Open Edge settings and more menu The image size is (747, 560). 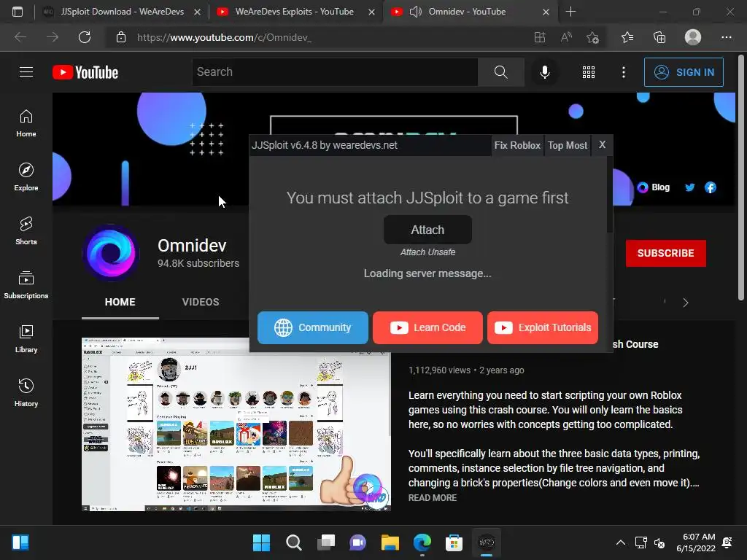pyautogui.click(x=726, y=37)
